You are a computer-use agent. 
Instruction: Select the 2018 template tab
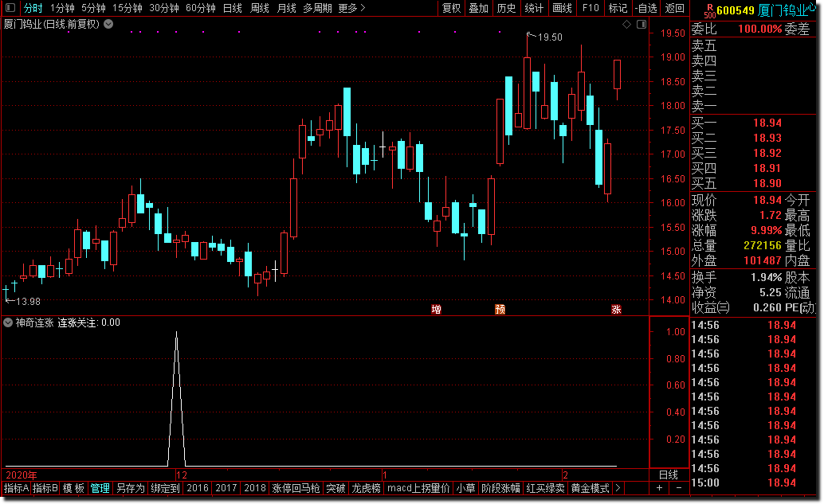255,488
